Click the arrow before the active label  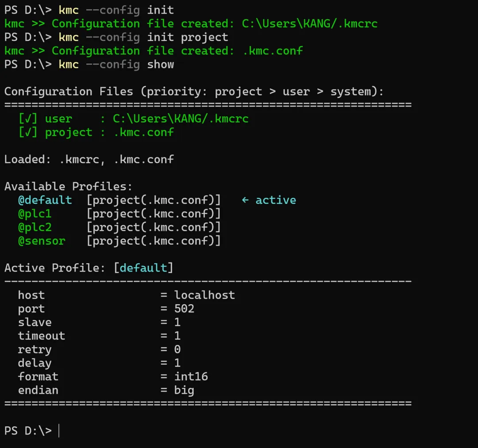pyautogui.click(x=245, y=200)
